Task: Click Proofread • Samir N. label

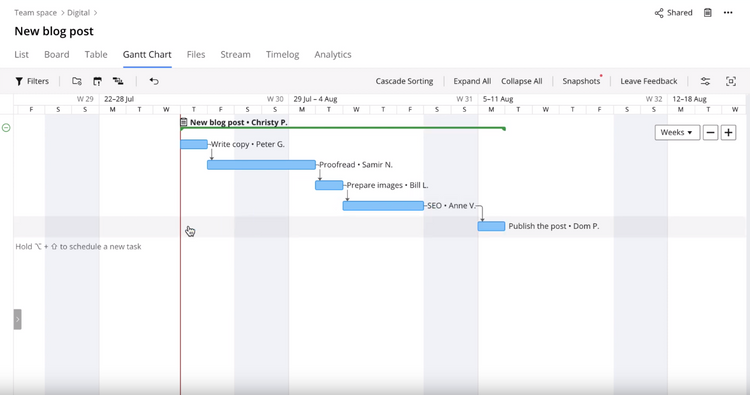Action: [x=356, y=165]
